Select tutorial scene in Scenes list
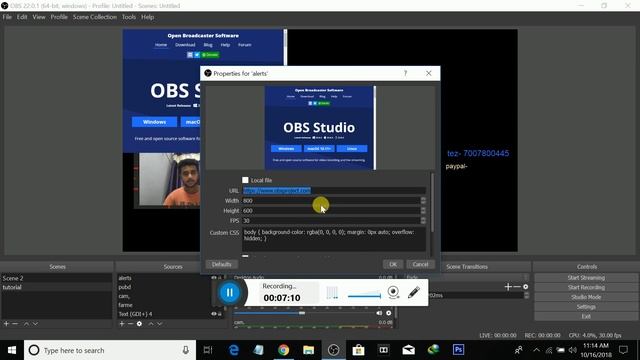The width and height of the screenshot is (640, 360). tap(57, 287)
